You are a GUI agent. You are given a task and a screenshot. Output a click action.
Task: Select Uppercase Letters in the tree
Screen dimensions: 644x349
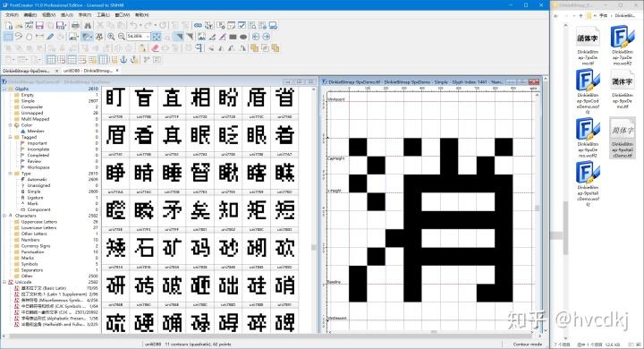pyautogui.click(x=39, y=222)
